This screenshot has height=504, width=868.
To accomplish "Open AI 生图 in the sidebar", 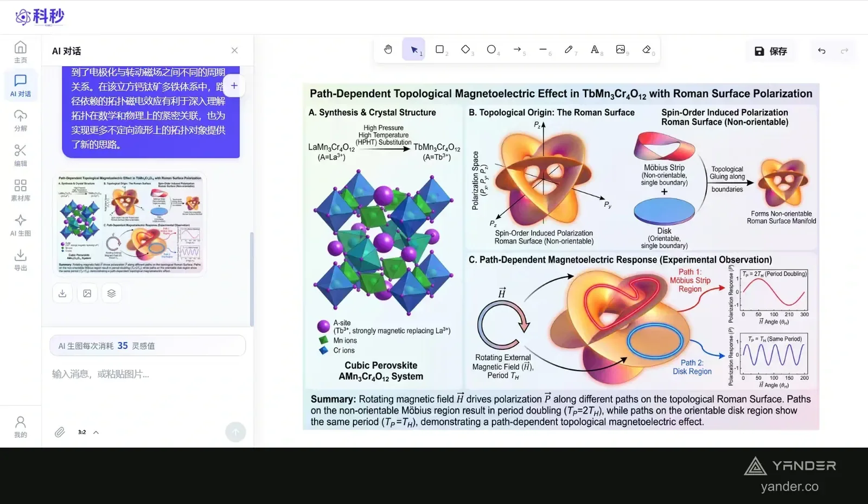I will point(21,225).
